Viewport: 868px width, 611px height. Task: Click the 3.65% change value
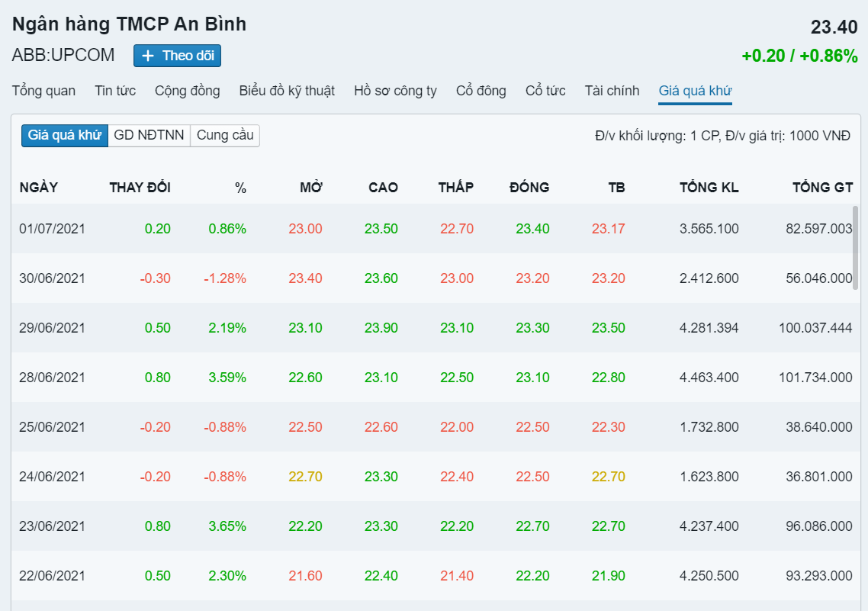[227, 526]
